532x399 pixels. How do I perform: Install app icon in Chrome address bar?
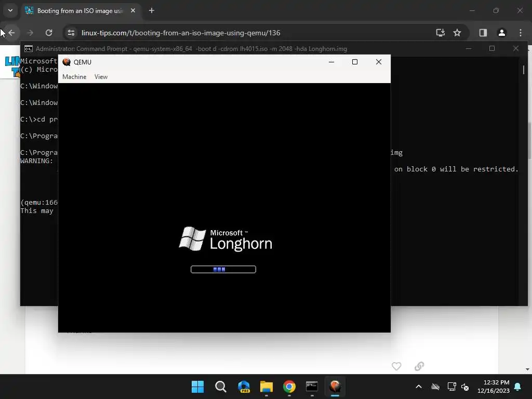(x=441, y=33)
